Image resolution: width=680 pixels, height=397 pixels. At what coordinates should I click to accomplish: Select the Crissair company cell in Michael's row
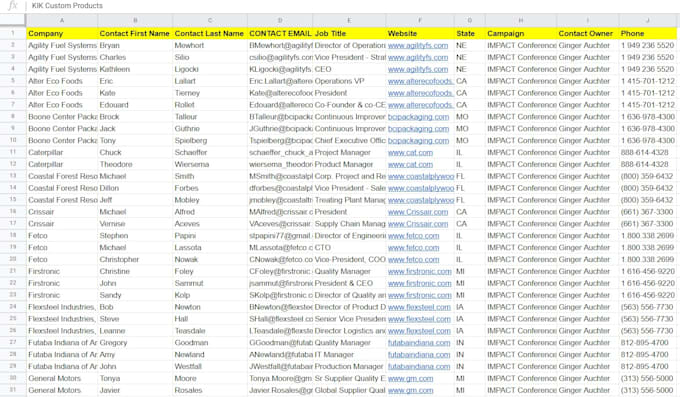62,212
